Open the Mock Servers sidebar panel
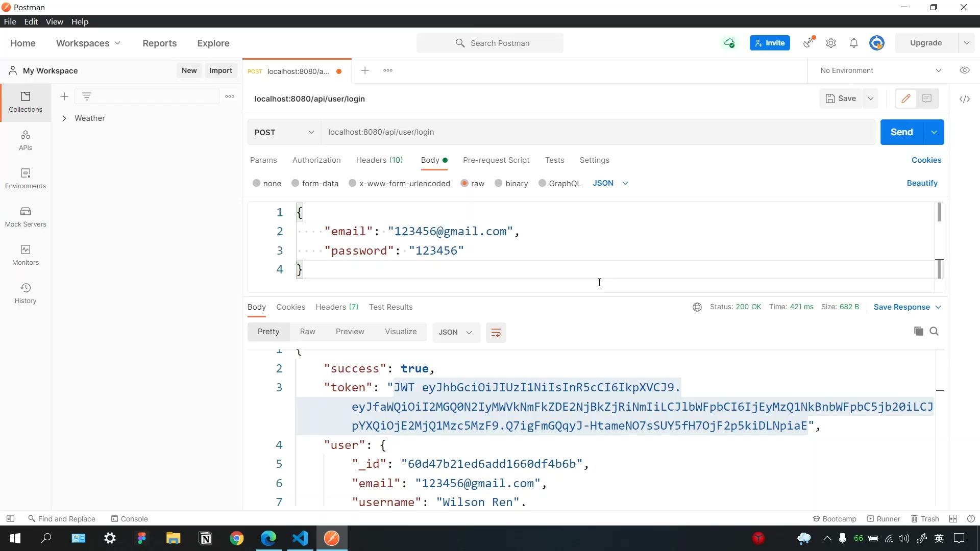 coord(26,217)
